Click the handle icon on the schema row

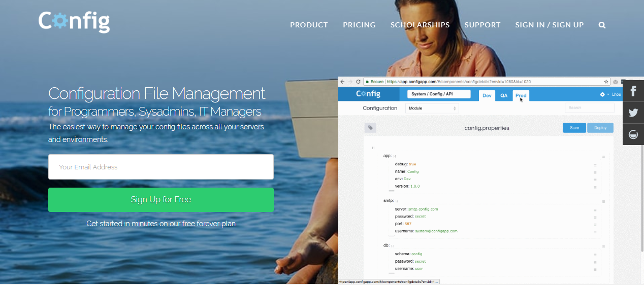pos(595,254)
